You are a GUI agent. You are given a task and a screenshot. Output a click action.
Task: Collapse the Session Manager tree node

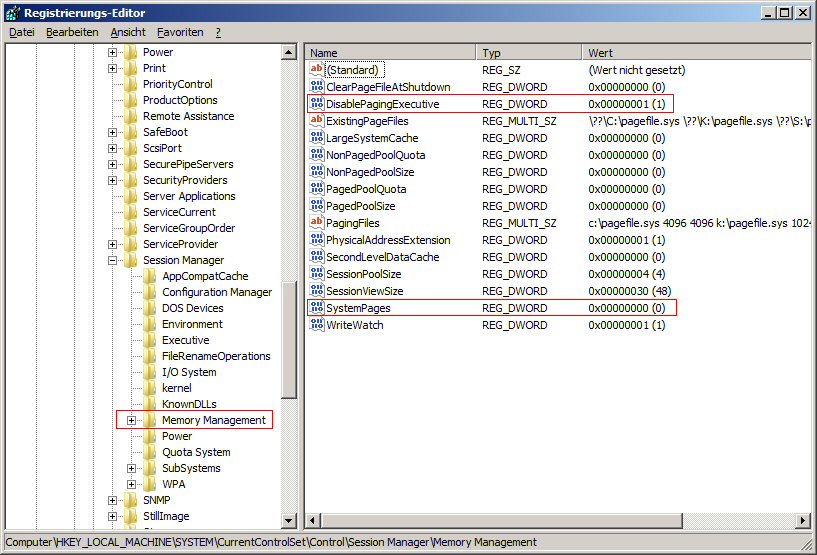pos(112,260)
